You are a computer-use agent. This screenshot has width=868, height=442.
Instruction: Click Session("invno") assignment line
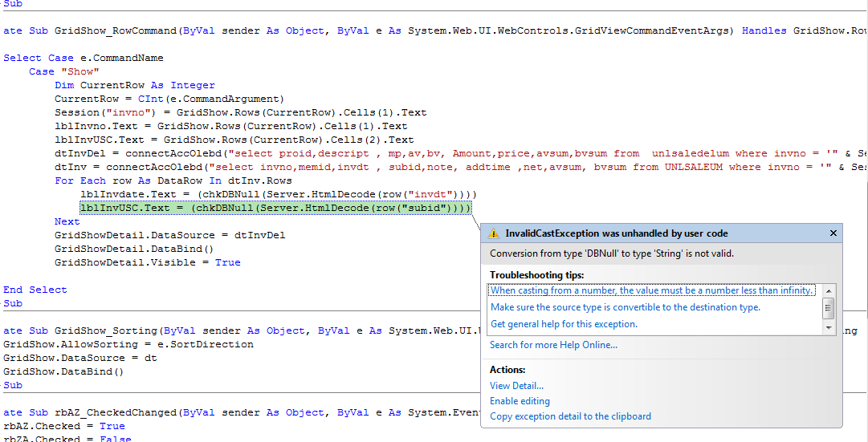click(x=240, y=112)
